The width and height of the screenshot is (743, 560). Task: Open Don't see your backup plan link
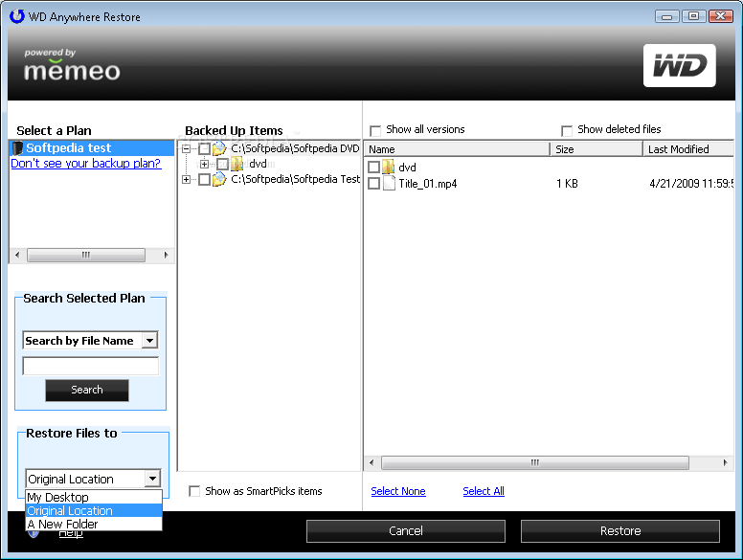point(86,164)
